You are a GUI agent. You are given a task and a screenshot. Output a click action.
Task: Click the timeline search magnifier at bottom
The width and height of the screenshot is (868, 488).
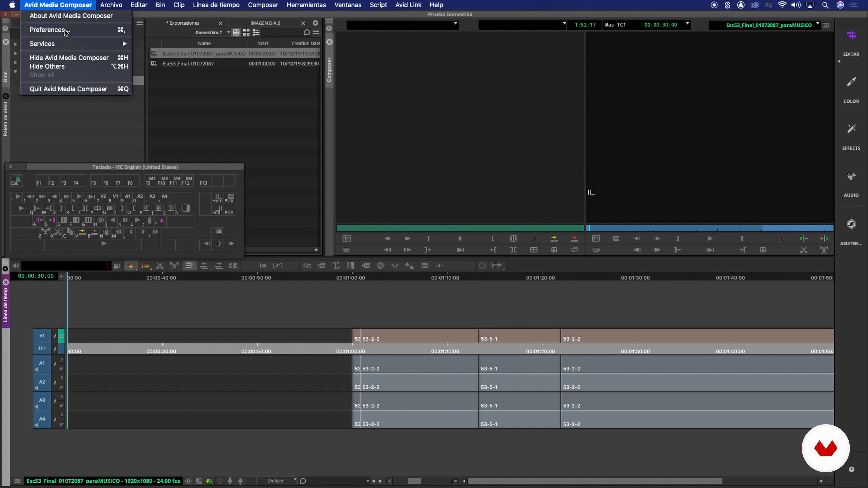[303, 481]
